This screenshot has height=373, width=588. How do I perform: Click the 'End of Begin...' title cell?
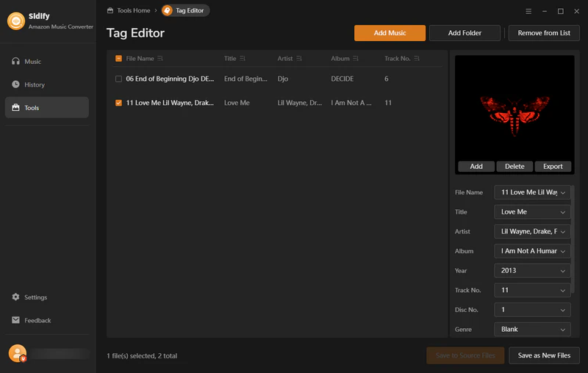click(245, 79)
